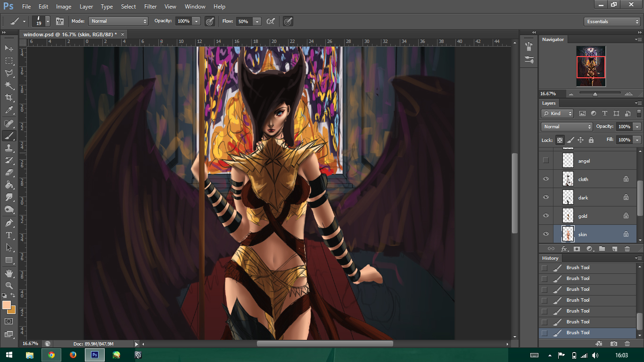This screenshot has height=362, width=644.
Task: Open the layer filter Kind dropdown
Action: point(557,114)
